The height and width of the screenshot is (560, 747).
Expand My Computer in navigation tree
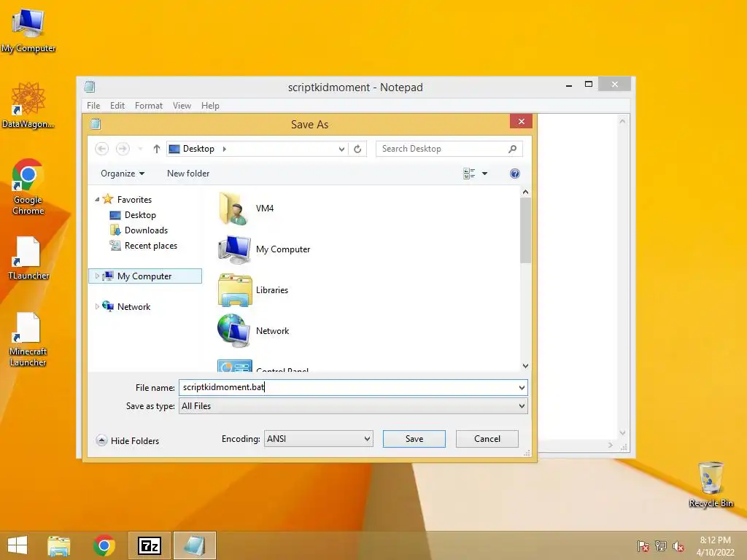tap(97, 276)
